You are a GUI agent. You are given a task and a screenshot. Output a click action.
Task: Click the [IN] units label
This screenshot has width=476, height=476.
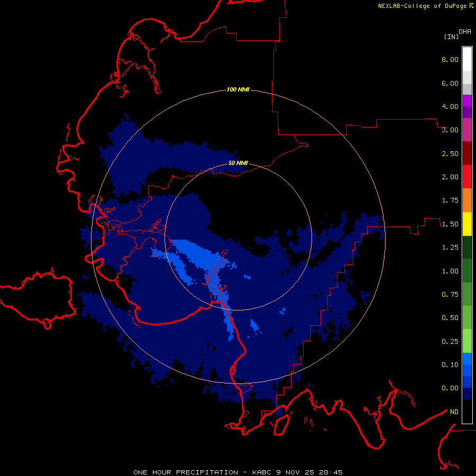tap(451, 36)
